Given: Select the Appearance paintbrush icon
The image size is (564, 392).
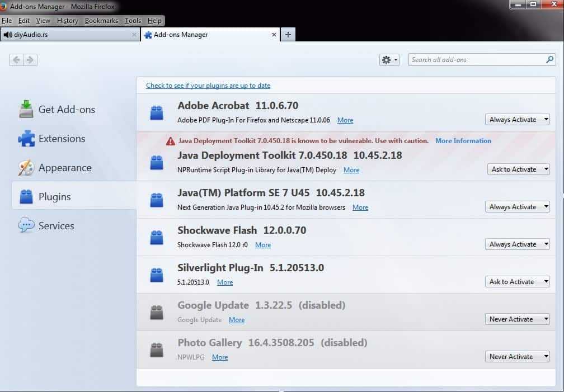Looking at the screenshot, I should (26, 168).
